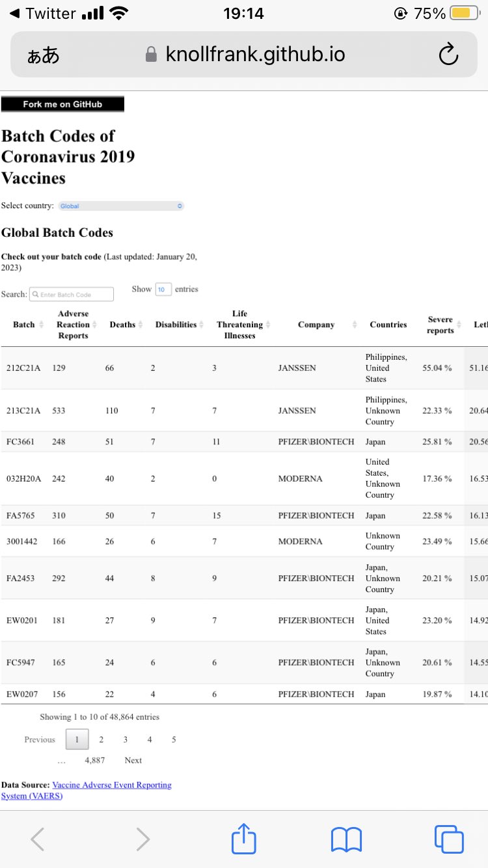Open reader/text size menu (ぁあ)
The image size is (488, 868).
pos(43,55)
